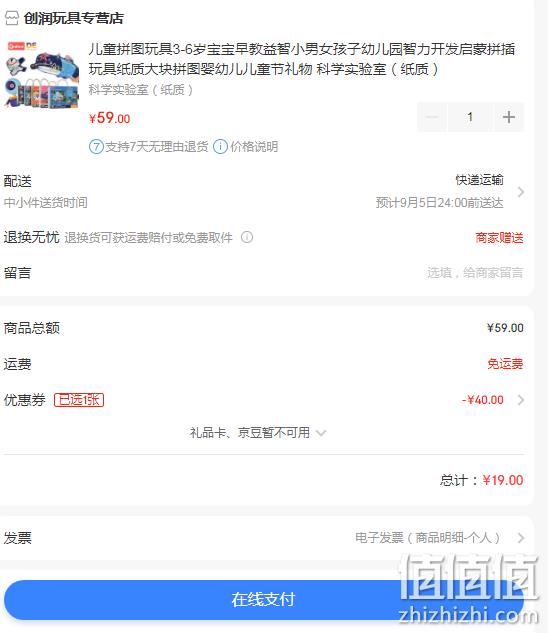Viewport: 548px width, 633px height.
Task: Decrease quantity with the minus button
Action: pyautogui.click(x=432, y=117)
